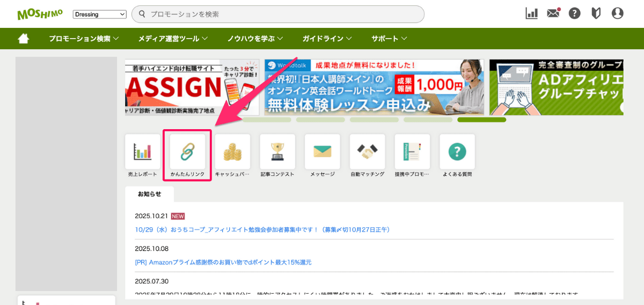Open the 提携中プロモーション list icon
The height and width of the screenshot is (305, 644).
412,152
